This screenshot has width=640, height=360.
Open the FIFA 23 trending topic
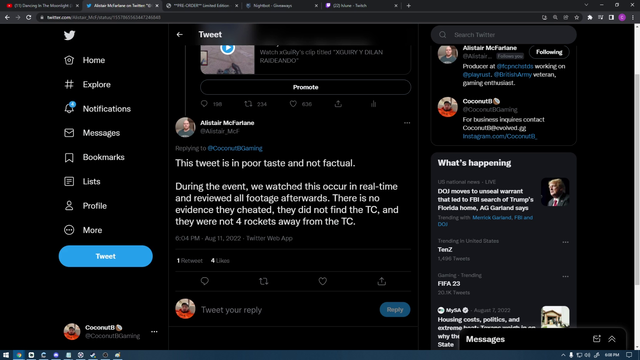pyautogui.click(x=449, y=283)
